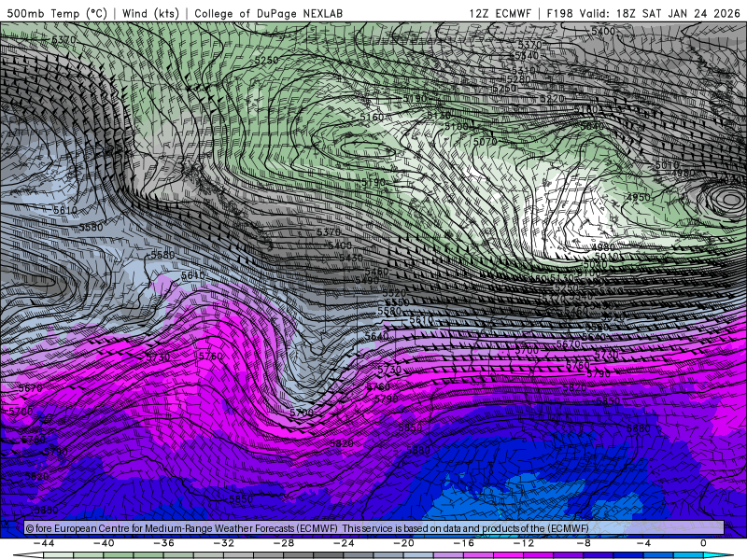The image size is (747, 560).
Task: Click the "500mb Temp (°C)" title text
Action: (57, 13)
